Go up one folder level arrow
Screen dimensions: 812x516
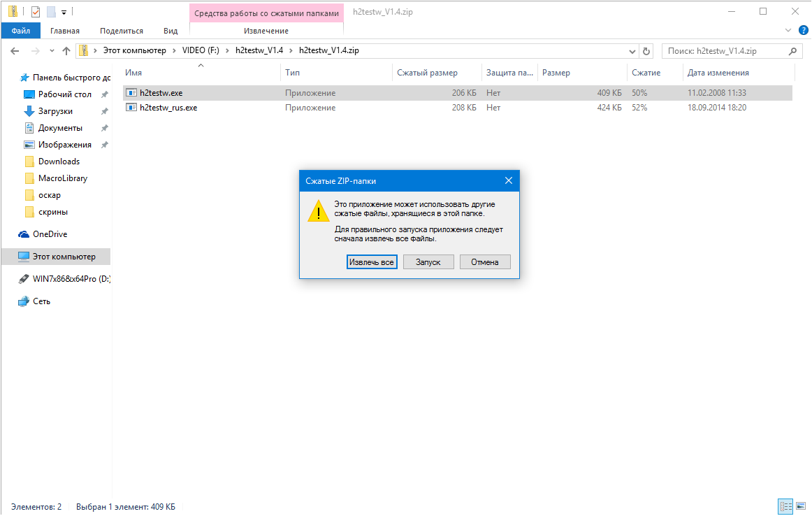click(66, 51)
